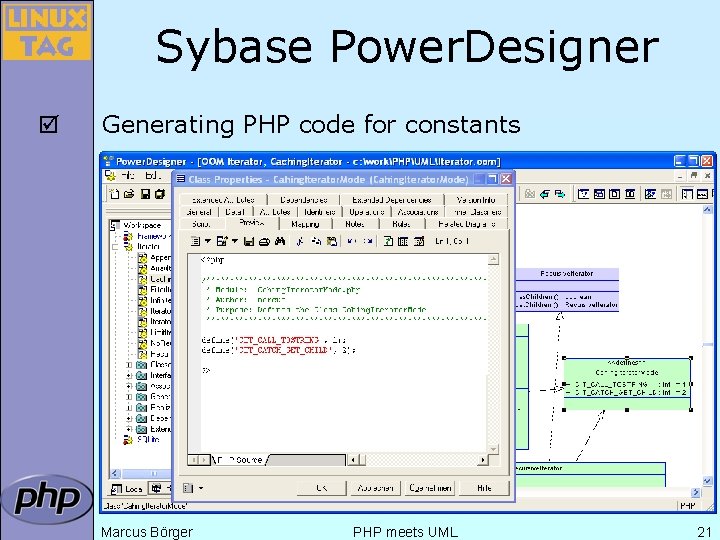Click the Editor menu icon in Preview toolbar

[196, 242]
